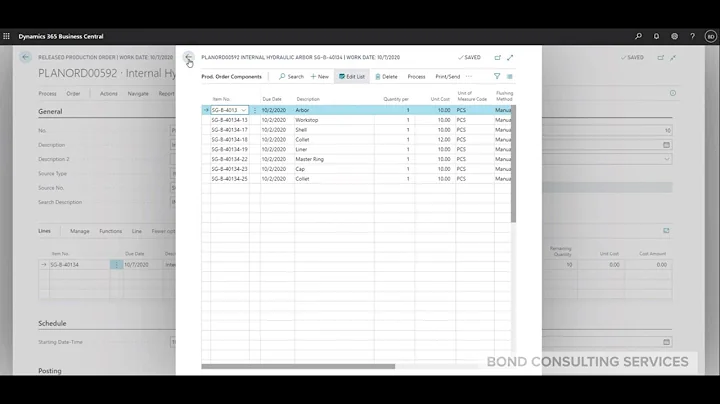Expand the Posting section header
Screen dimensions: 720x404
click(50, 371)
